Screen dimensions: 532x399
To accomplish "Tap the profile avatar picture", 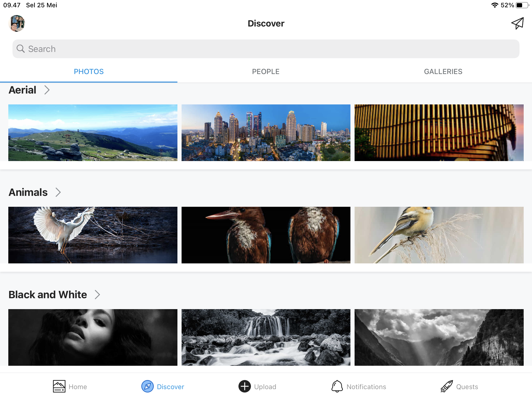I will point(17,23).
